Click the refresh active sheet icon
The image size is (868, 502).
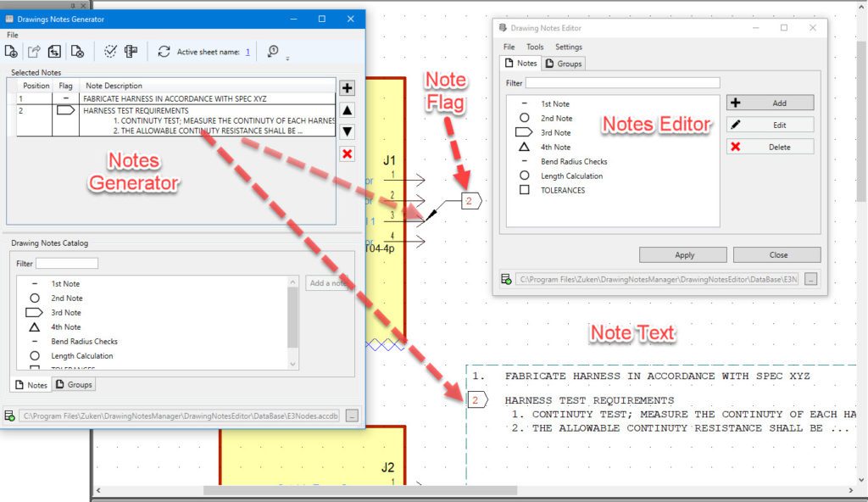click(x=164, y=52)
